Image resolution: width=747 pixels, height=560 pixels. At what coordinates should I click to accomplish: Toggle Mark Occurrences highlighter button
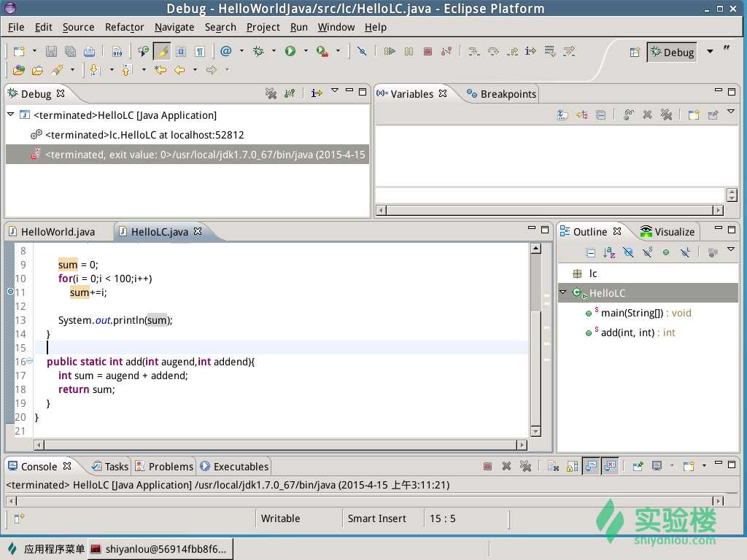tap(162, 52)
